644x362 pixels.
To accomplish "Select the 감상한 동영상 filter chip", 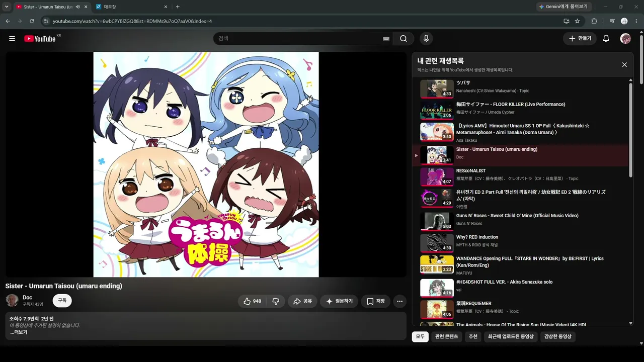I will click(x=558, y=336).
